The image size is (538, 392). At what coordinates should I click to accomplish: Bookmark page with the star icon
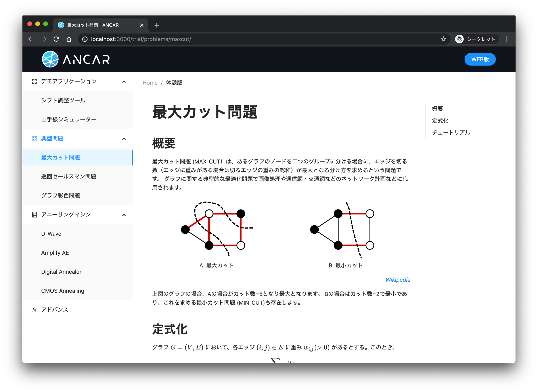(443, 39)
